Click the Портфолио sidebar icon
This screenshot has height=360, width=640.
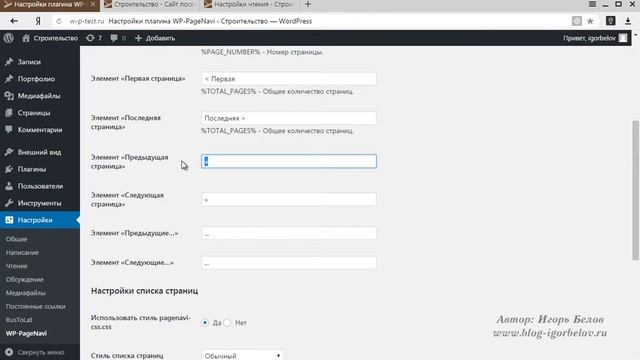(x=9, y=79)
